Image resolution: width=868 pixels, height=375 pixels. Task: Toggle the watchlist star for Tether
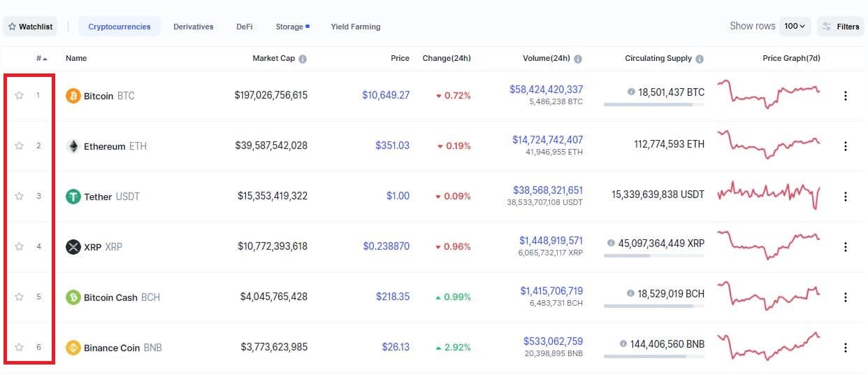pyautogui.click(x=20, y=197)
